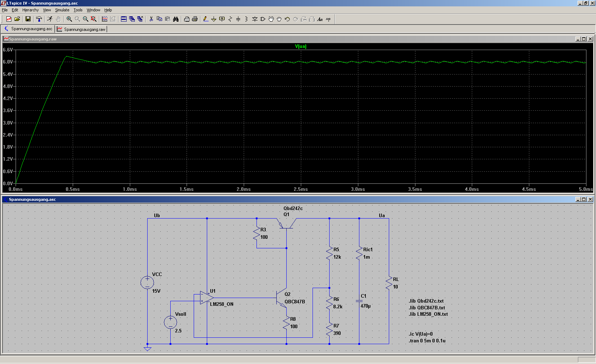The height and width of the screenshot is (364, 596).
Task: Open the Help menu
Action: coord(108,10)
